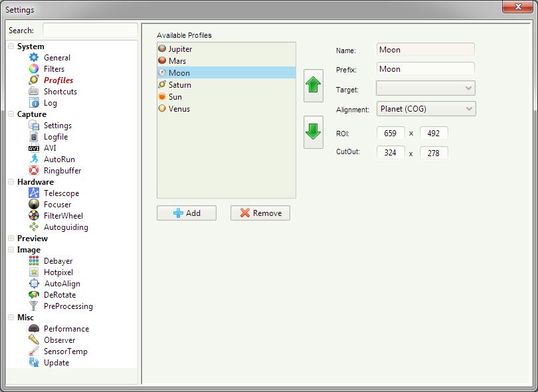Open the Debayer settings page label
Image resolution: width=538 pixels, height=392 pixels.
coord(58,261)
